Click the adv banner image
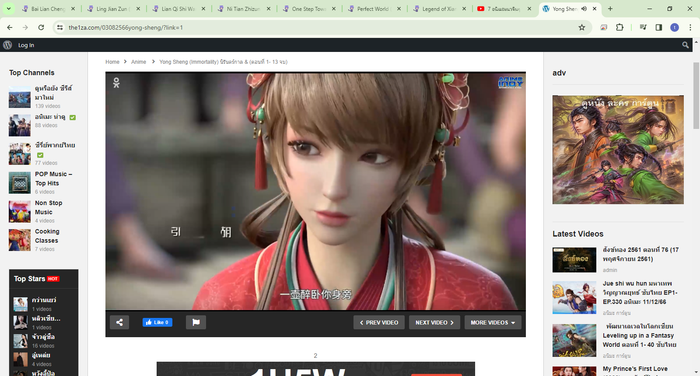The image size is (700, 376). [x=618, y=150]
